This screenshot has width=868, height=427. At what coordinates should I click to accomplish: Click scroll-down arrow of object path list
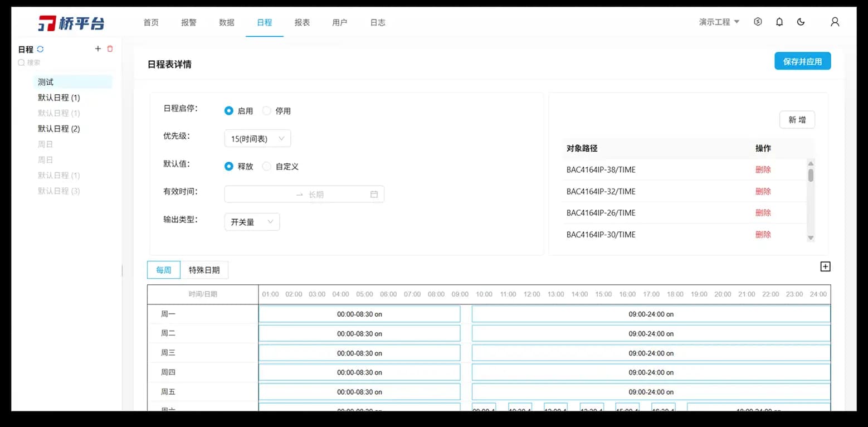(x=811, y=238)
